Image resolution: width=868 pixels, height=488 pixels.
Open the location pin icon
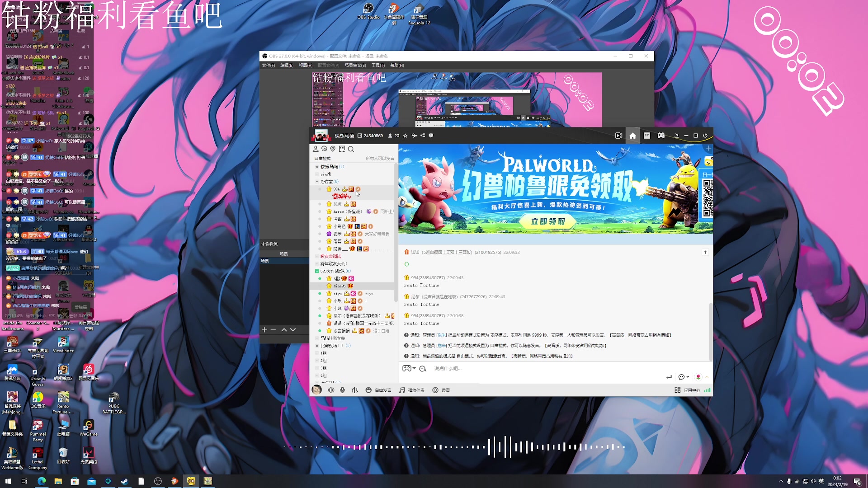click(x=333, y=149)
